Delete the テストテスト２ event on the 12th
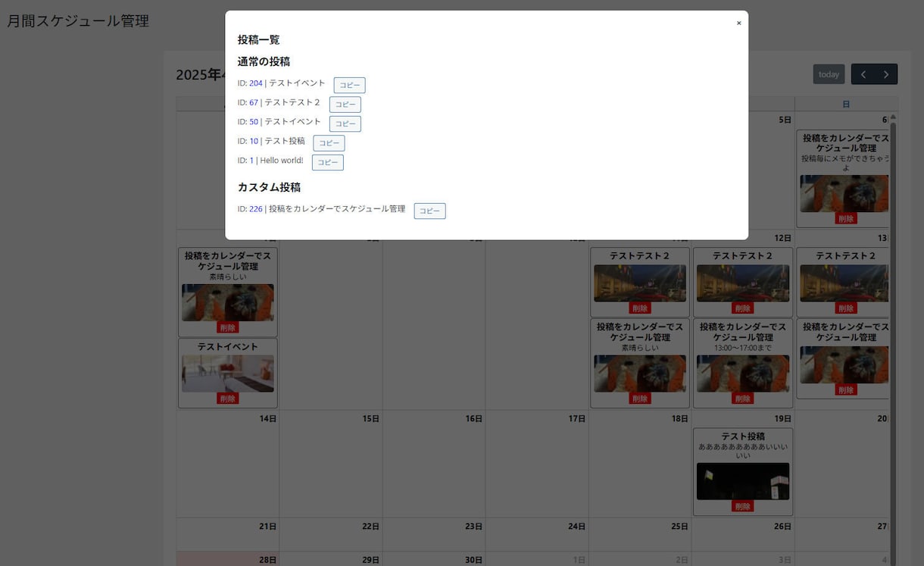This screenshot has height=566, width=924. pyautogui.click(x=742, y=308)
